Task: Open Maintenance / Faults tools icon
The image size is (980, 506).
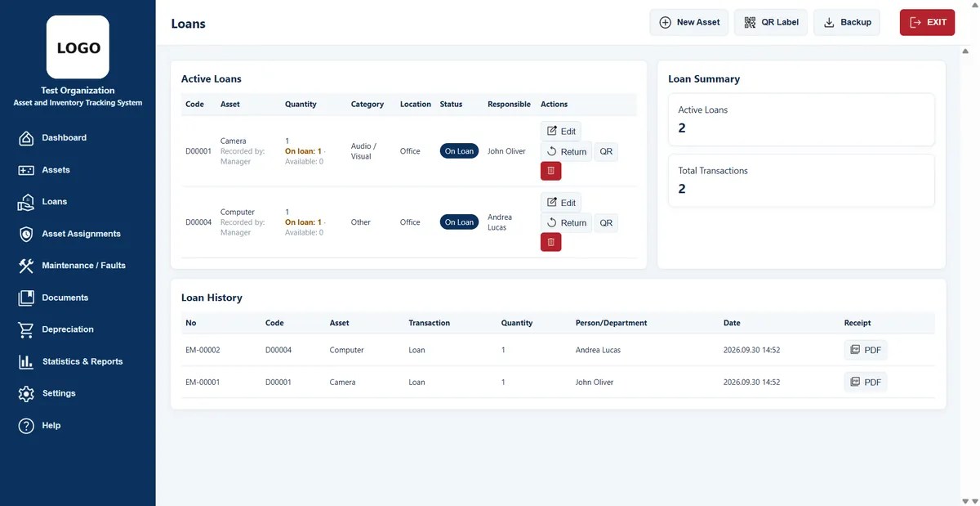Action: (x=26, y=266)
